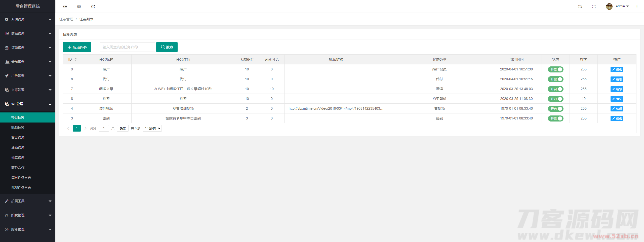Disable the 阅读文章 task status switch
This screenshot has width=644, height=242.
click(x=555, y=89)
